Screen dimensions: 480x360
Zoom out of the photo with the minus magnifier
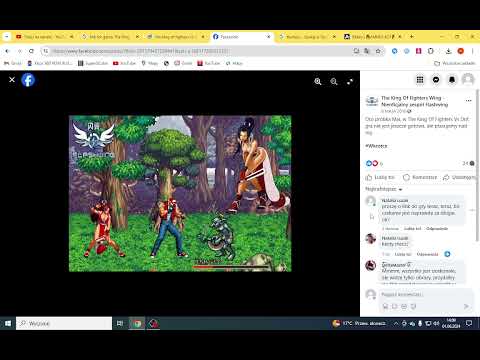pyautogui.click(x=334, y=82)
